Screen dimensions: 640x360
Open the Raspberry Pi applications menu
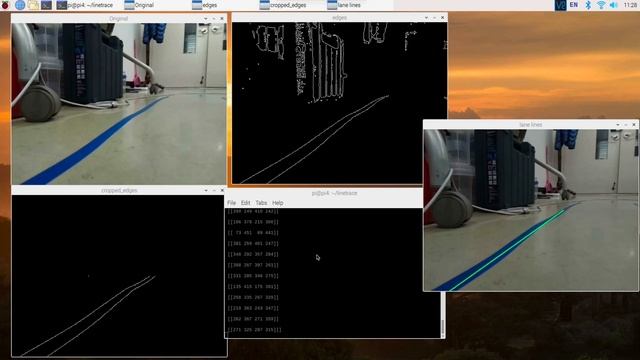5,5
